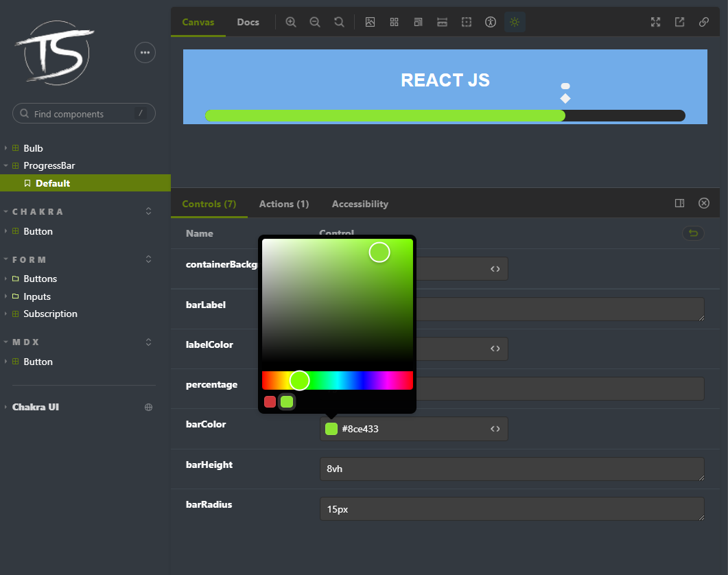
Task: Click the hue slider bar
Action: pos(338,380)
